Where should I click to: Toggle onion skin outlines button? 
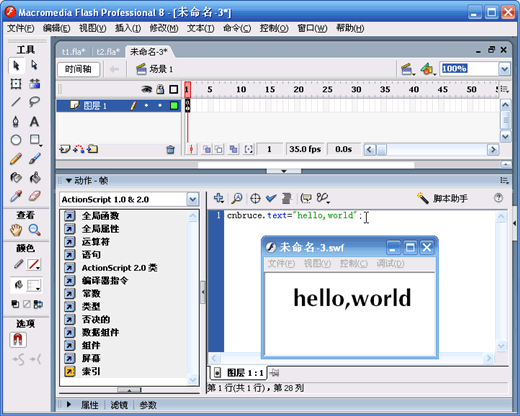tap(219, 149)
